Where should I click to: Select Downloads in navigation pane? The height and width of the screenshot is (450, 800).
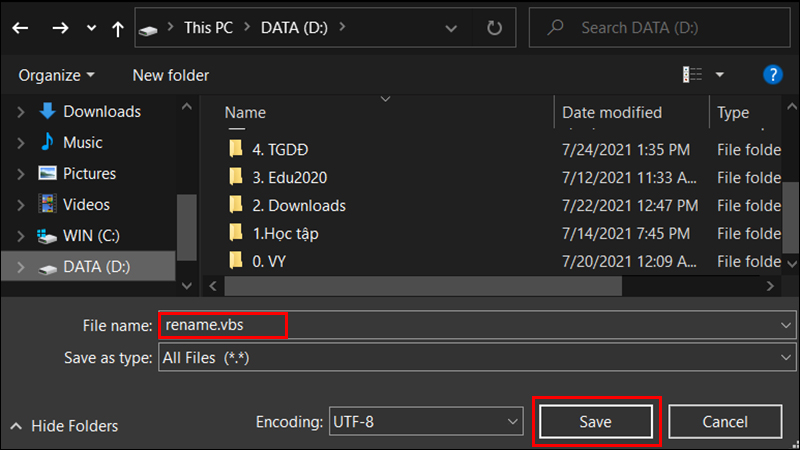(x=102, y=111)
